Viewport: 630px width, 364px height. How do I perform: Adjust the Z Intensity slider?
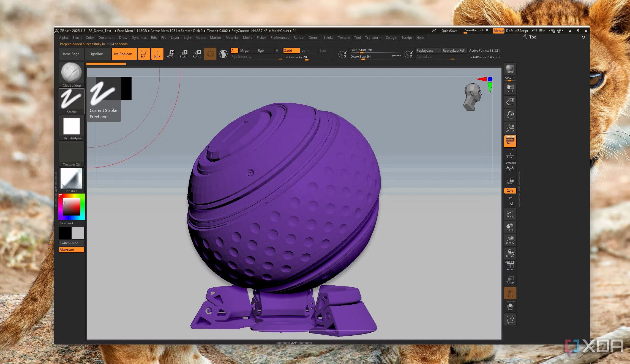[x=309, y=57]
